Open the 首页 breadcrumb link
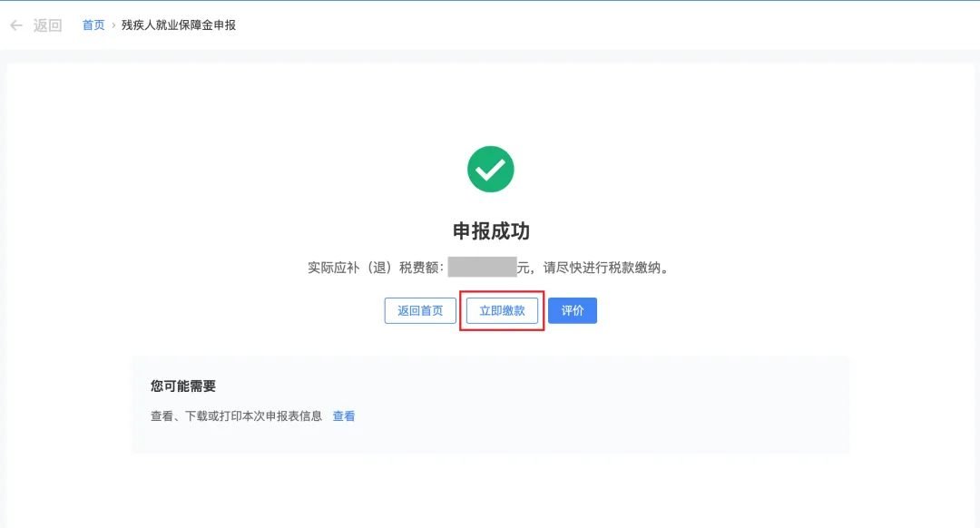The image size is (980, 528). pyautogui.click(x=93, y=25)
